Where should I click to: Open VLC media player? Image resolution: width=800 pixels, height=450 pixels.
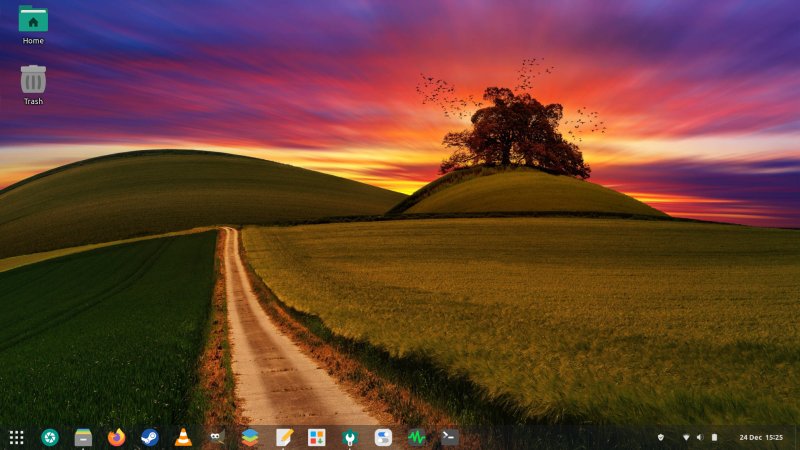(183, 437)
